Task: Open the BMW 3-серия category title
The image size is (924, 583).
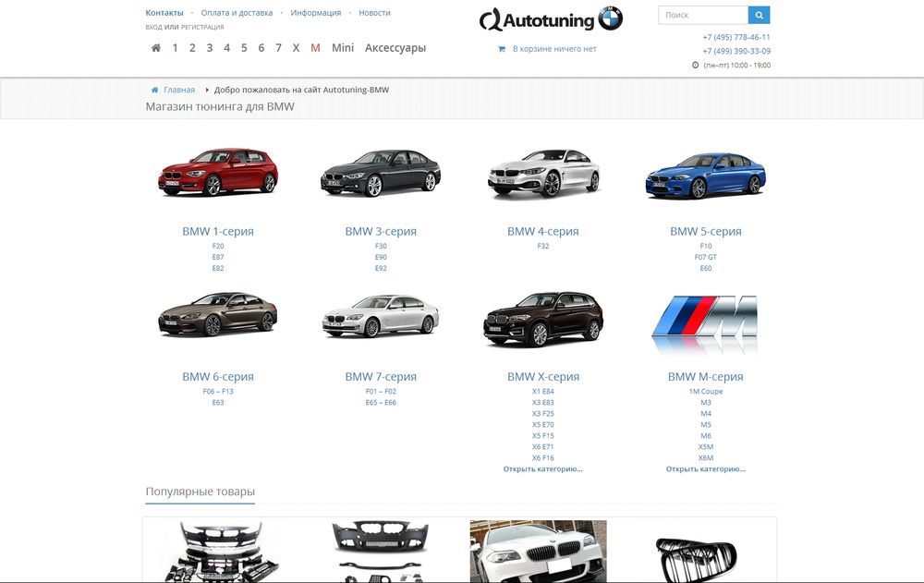Action: pyautogui.click(x=381, y=232)
